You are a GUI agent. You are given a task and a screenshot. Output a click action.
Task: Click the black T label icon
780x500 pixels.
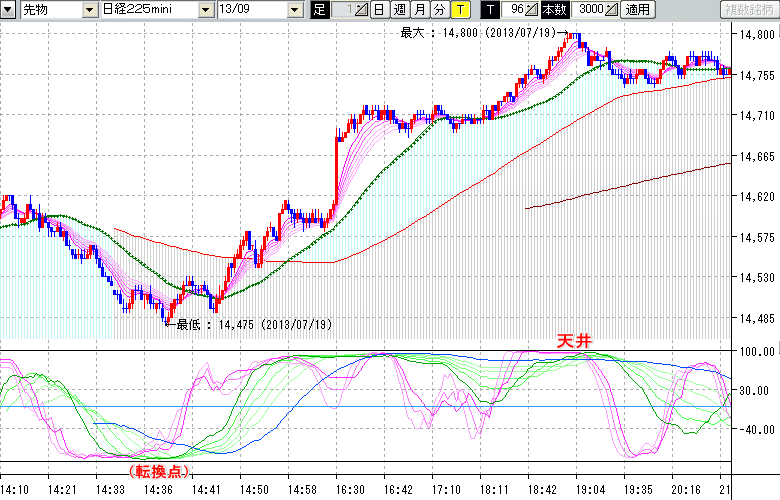488,10
